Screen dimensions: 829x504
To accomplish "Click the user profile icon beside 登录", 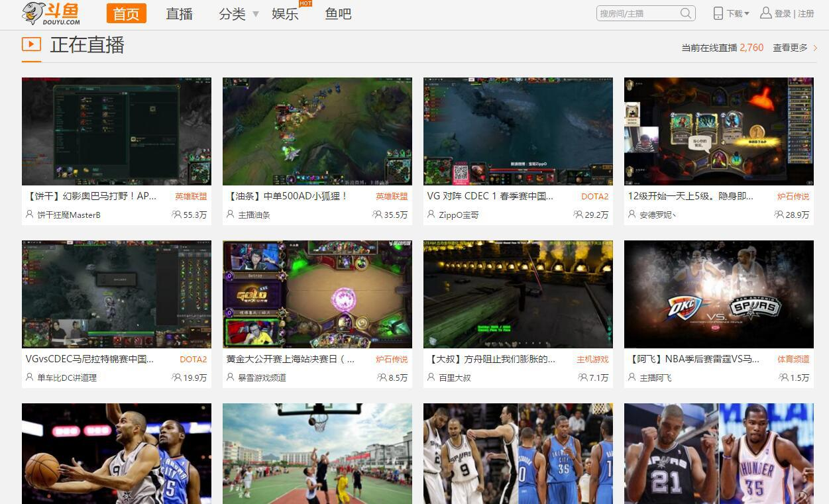I will coord(765,13).
